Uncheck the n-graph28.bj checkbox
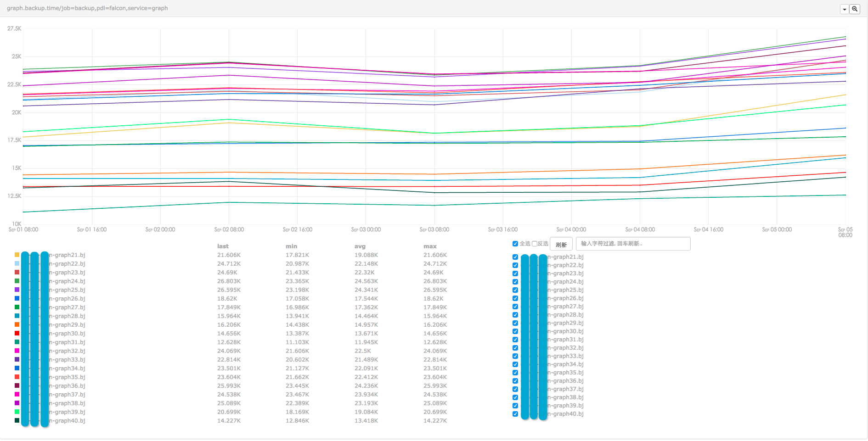The image size is (868, 441). (x=515, y=315)
